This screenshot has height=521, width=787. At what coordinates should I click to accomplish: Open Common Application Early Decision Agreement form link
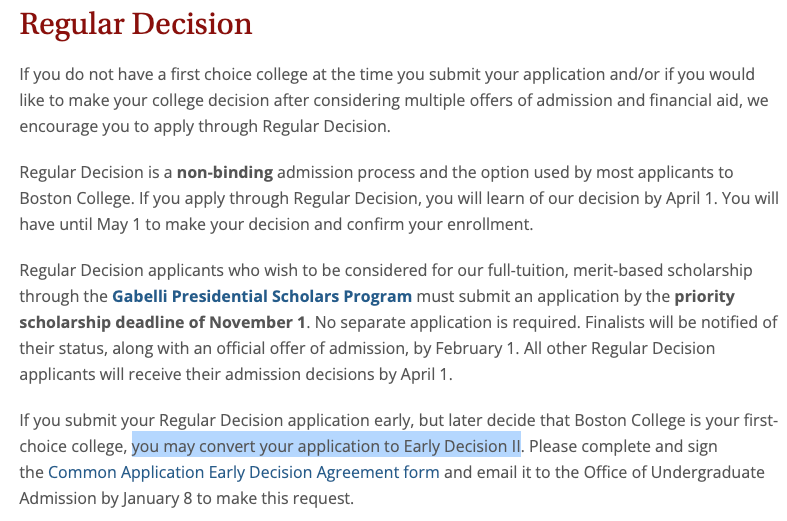tap(243, 471)
